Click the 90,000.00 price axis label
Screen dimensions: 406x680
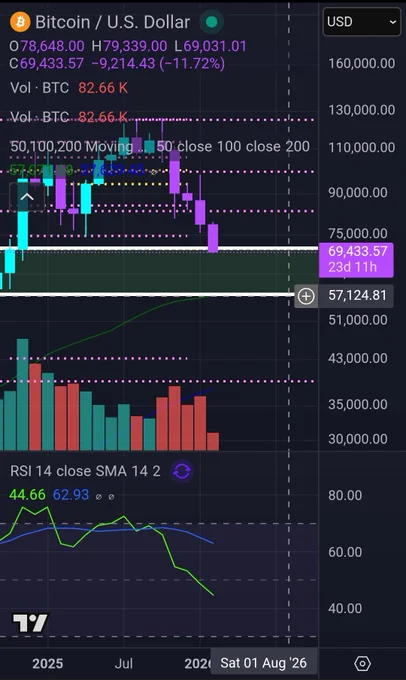coord(358,193)
